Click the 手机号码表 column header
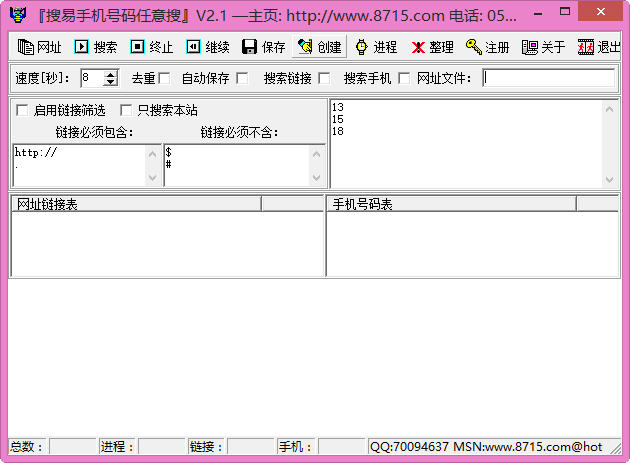 point(452,204)
